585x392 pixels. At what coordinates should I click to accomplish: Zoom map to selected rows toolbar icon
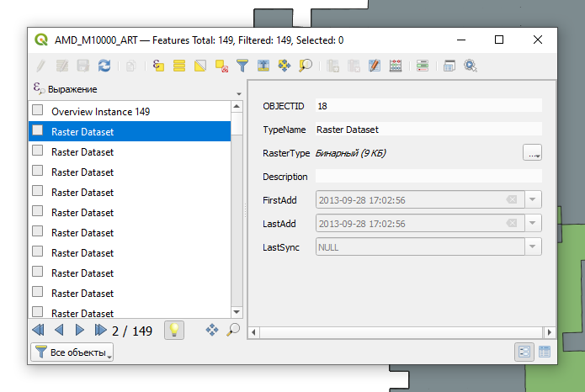click(306, 66)
